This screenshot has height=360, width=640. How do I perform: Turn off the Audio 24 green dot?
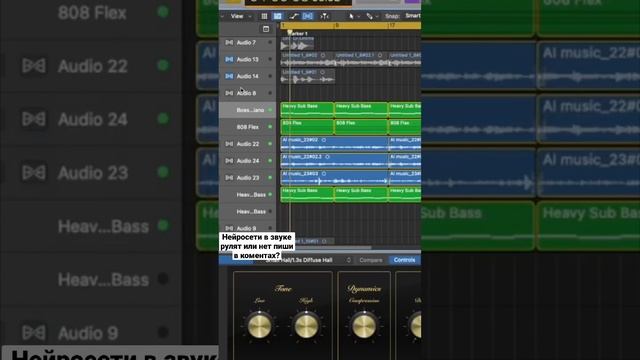pos(270,161)
